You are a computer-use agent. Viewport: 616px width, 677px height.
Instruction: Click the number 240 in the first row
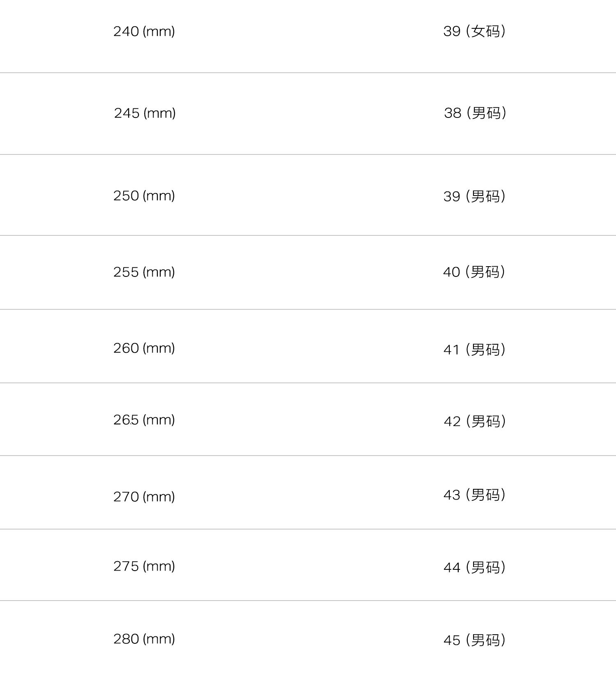[126, 31]
